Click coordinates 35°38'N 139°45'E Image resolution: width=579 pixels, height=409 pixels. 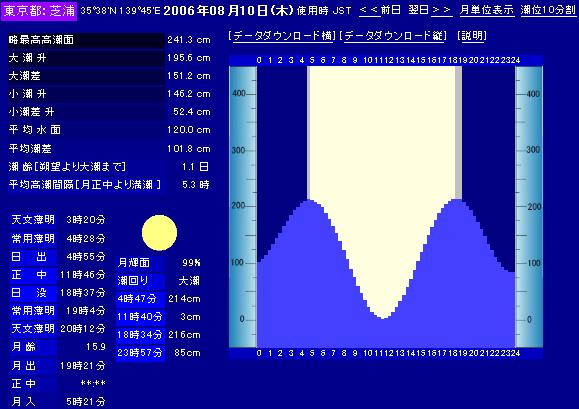pyautogui.click(x=120, y=11)
